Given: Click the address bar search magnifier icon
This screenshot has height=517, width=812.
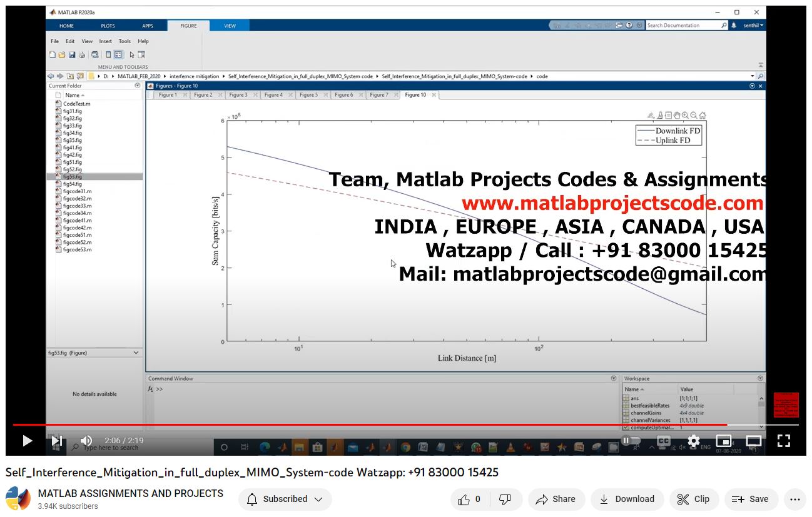Looking at the screenshot, I should (760, 76).
